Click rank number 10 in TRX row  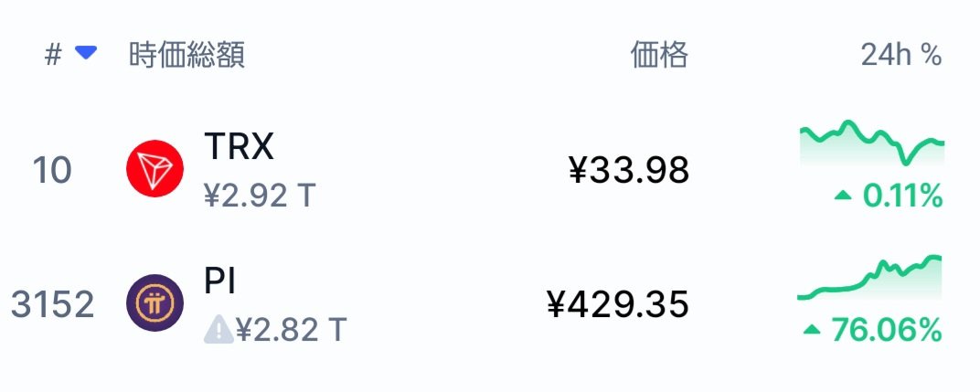[x=52, y=170]
